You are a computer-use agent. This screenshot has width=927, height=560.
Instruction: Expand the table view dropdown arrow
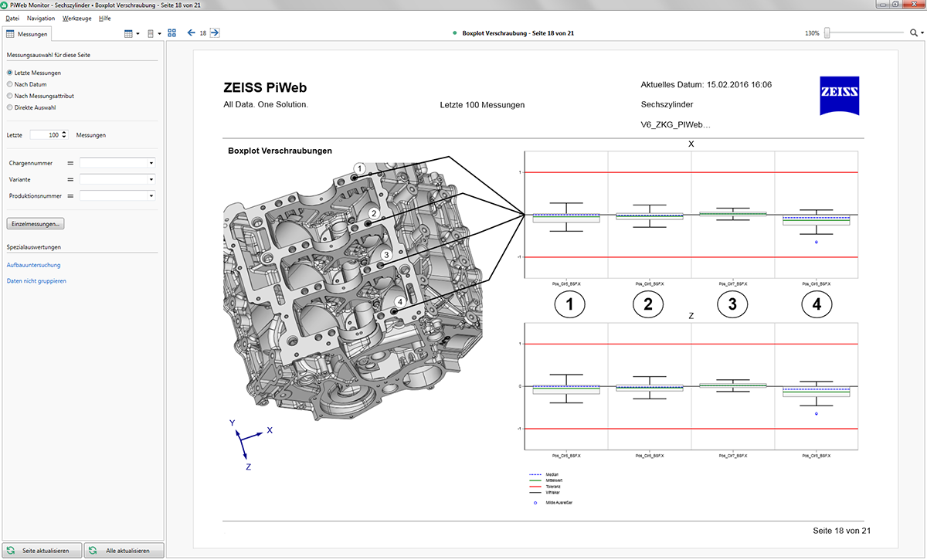(138, 34)
